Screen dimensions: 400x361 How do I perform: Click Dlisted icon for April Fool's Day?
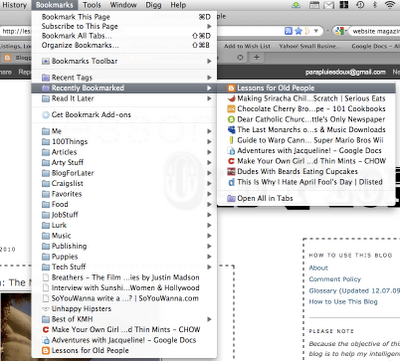[x=231, y=182]
